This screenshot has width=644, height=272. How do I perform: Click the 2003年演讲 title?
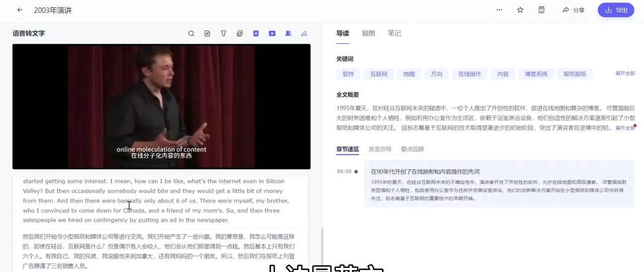tap(53, 10)
